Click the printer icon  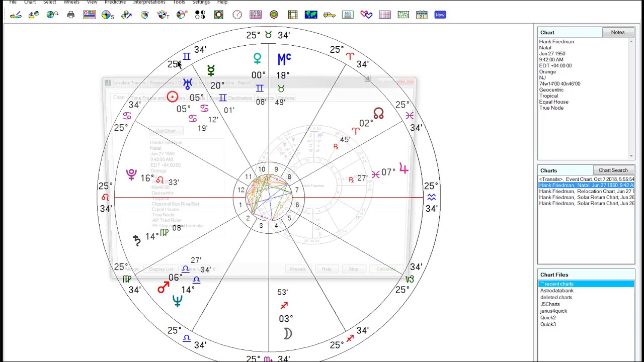click(x=71, y=15)
